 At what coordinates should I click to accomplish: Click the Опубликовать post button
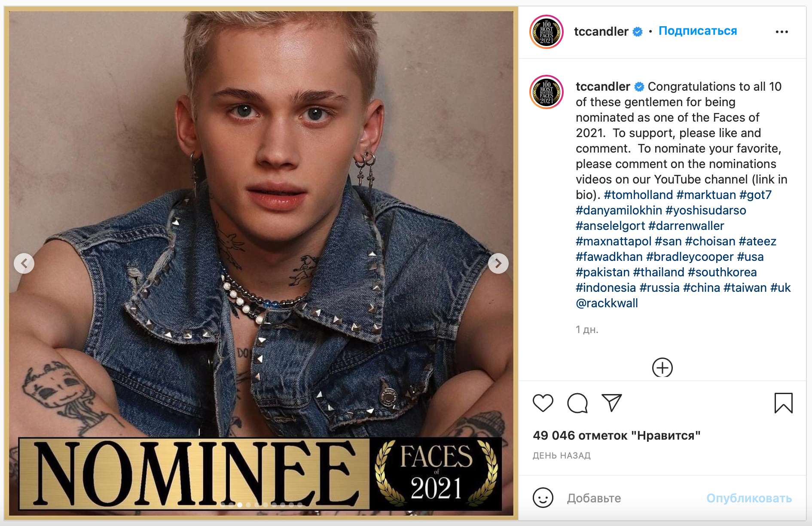749,498
